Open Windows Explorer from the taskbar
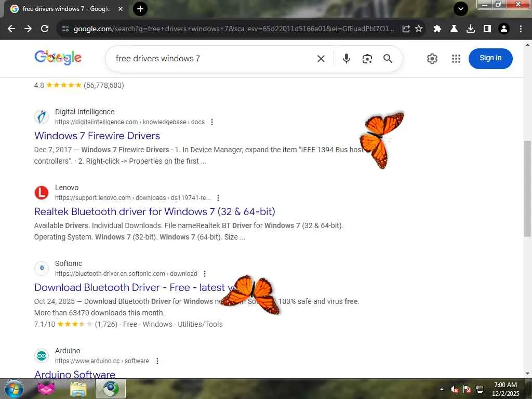 (78, 389)
